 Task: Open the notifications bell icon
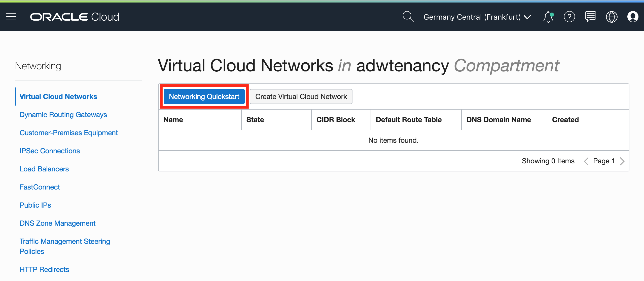coord(548,17)
